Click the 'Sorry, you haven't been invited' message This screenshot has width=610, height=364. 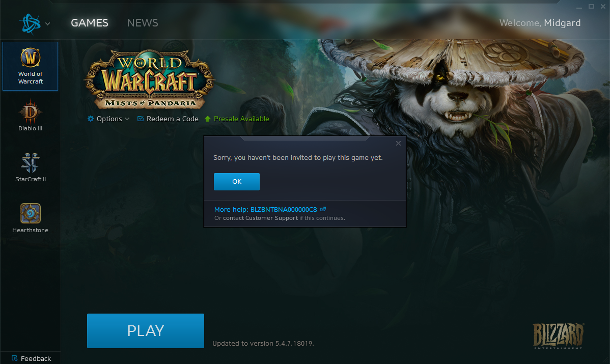click(x=298, y=157)
